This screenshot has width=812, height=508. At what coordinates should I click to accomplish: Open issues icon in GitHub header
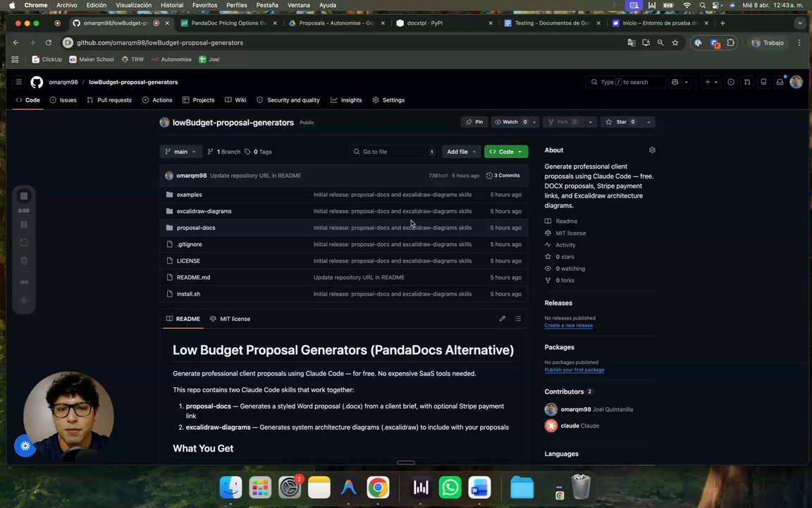pyautogui.click(x=731, y=82)
